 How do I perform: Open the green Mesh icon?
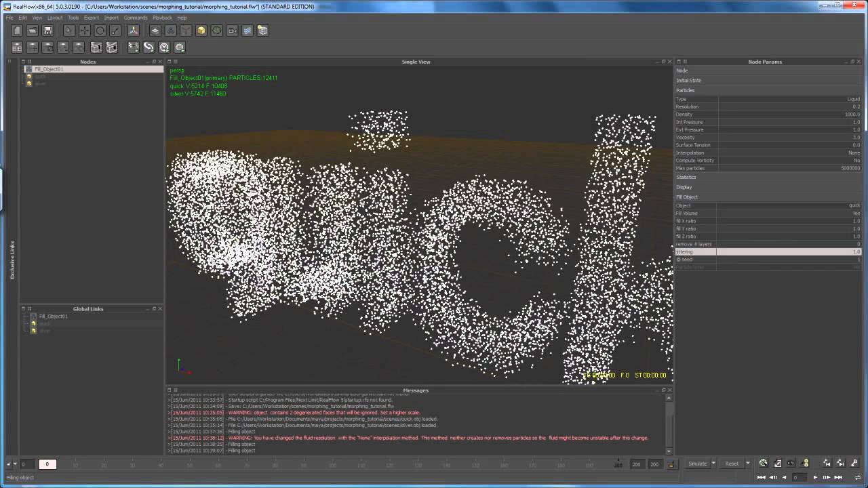point(216,30)
